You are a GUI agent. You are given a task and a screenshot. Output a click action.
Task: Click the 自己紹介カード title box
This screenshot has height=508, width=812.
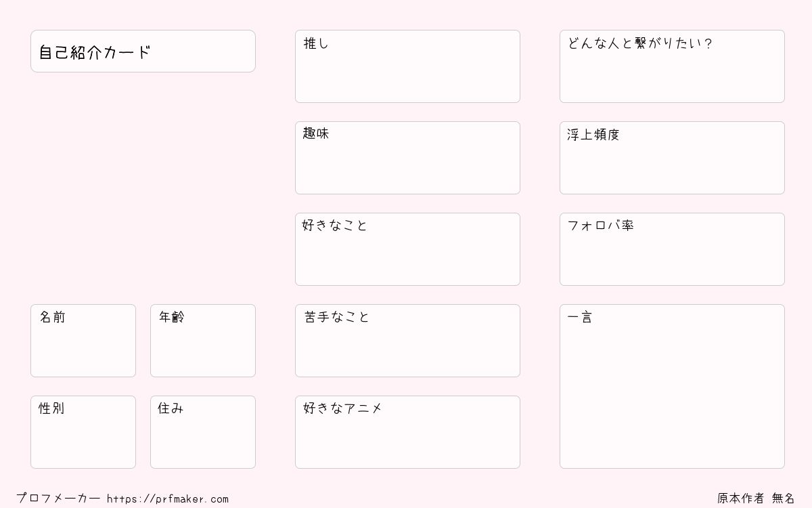click(x=143, y=51)
